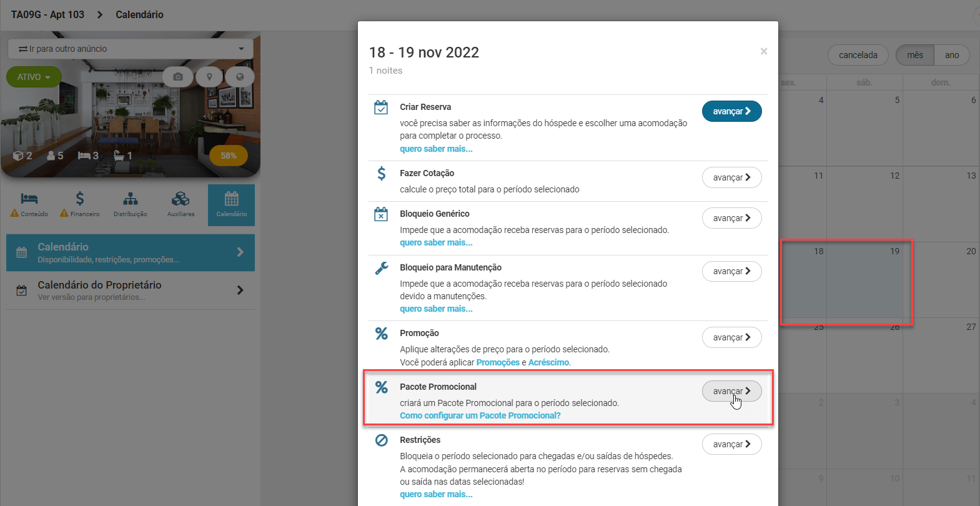Image resolution: width=980 pixels, height=506 pixels.
Task: Open 'quero saber mais' under Restrições
Action: (x=436, y=494)
